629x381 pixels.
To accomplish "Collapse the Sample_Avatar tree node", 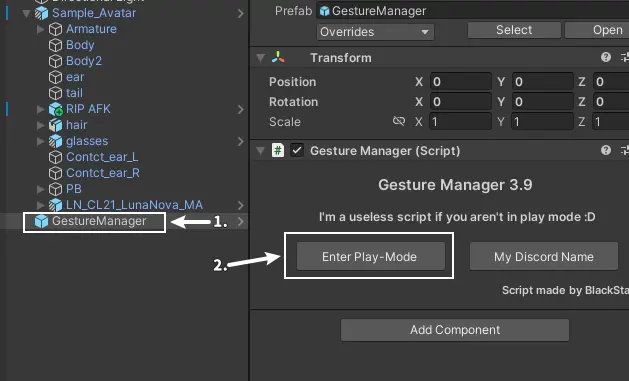I will point(26,13).
